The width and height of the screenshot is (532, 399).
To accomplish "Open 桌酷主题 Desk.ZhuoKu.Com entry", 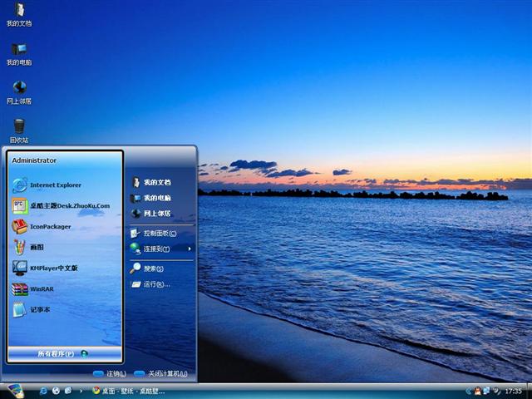I will [x=69, y=205].
